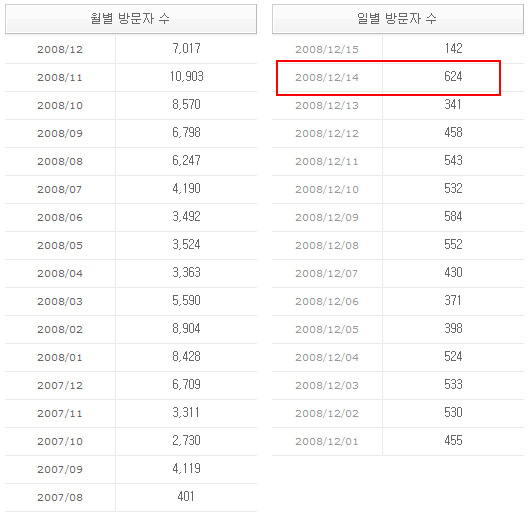Click daily value 142
529x519 pixels.
click(453, 49)
